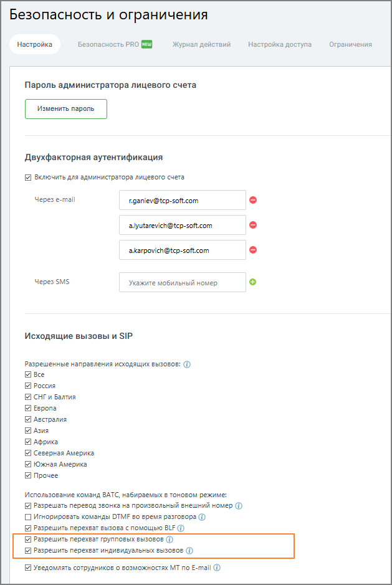The width and height of the screenshot is (392, 585).
Task: Open the info icon next to Игнорировать команды DTMF
Action: pos(202,517)
